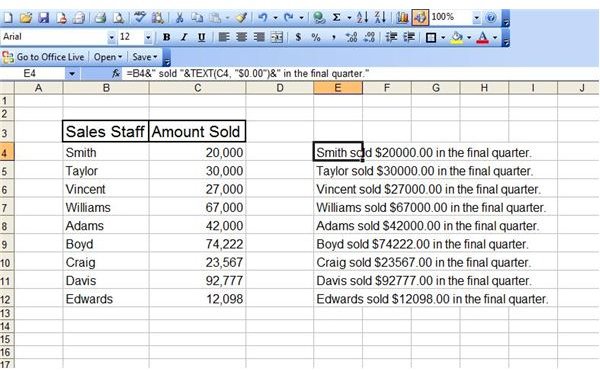The image size is (600, 370).
Task: Insert a hyperlink using globe icon
Action: click(x=318, y=18)
